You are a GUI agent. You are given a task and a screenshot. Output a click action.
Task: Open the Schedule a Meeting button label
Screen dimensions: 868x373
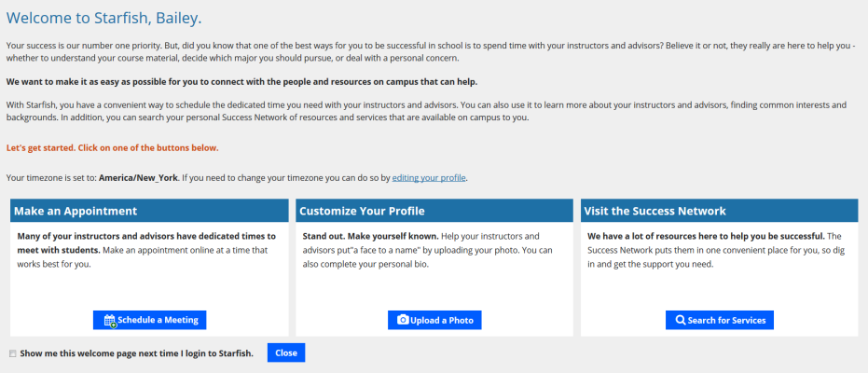(x=158, y=320)
